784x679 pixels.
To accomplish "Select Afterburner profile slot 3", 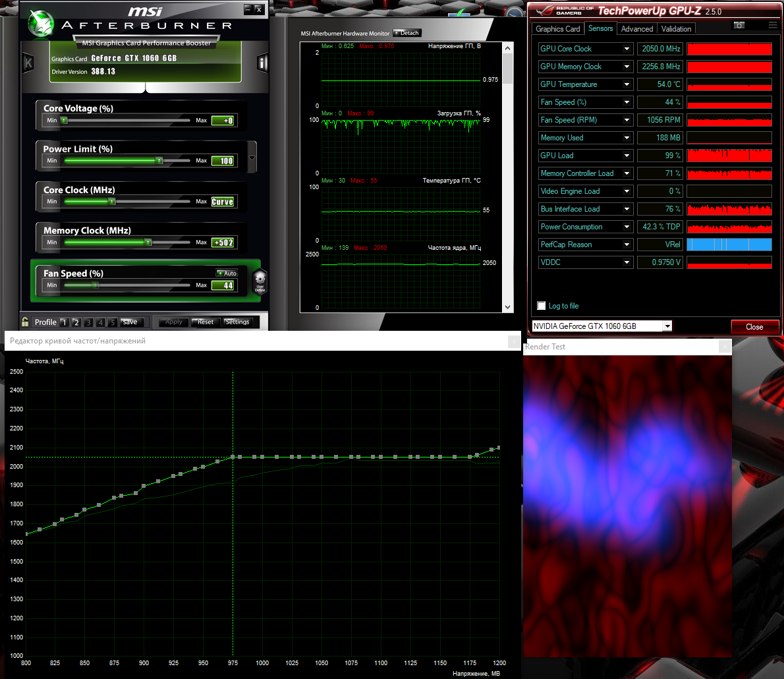I will 88,322.
